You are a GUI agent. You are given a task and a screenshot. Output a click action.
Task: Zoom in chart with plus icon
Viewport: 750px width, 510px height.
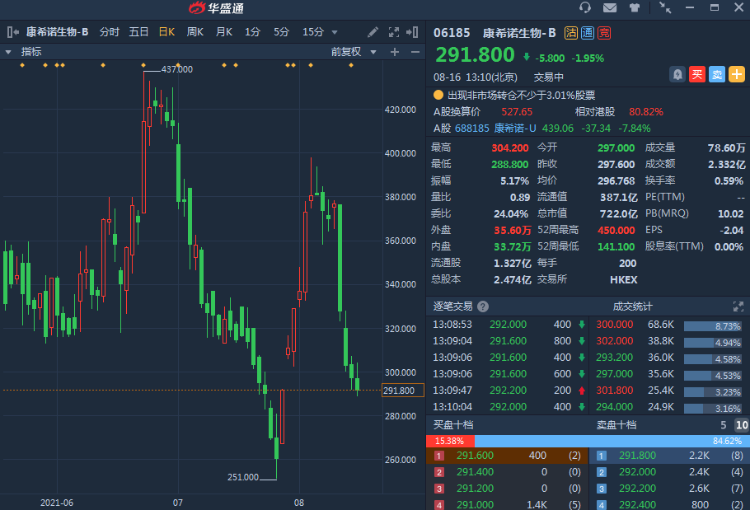(x=395, y=52)
